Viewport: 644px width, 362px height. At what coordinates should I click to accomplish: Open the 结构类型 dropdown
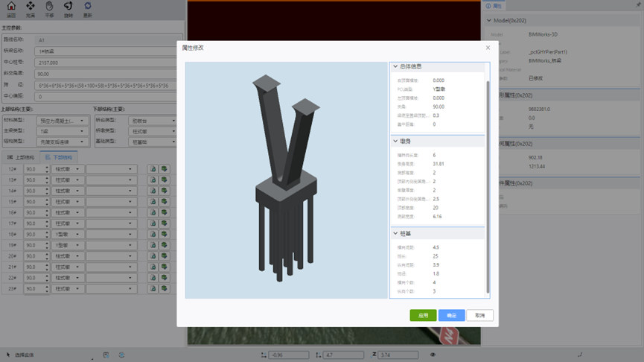point(63,142)
